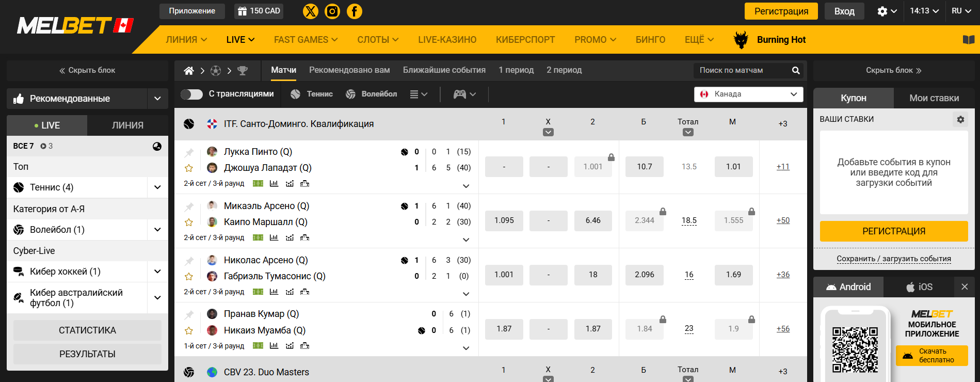Open the Мои ставки tab
Screen dimensions: 980x382
point(934,98)
